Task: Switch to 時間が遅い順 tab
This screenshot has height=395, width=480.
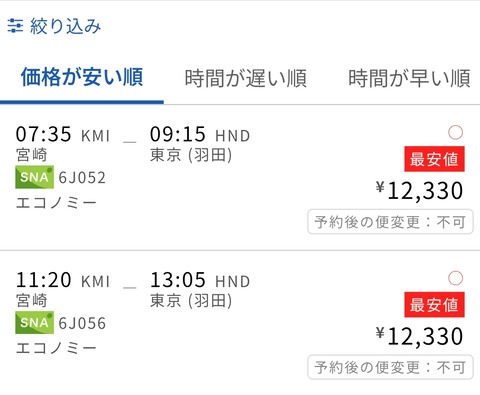Action: 246,78
